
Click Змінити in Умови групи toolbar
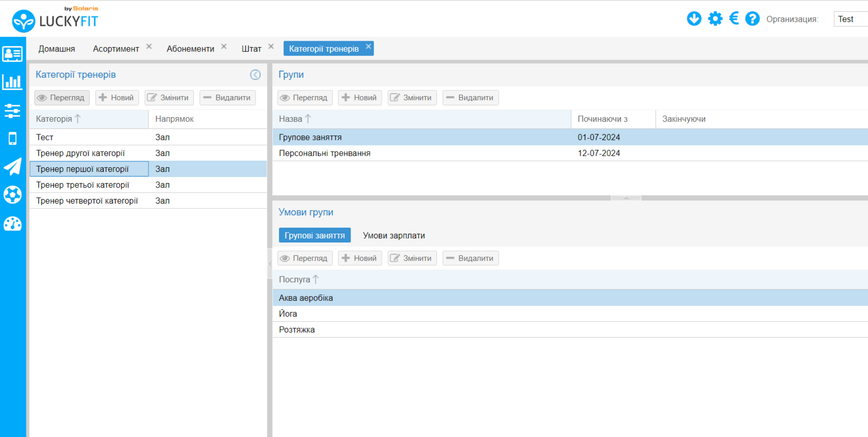pyautogui.click(x=412, y=258)
